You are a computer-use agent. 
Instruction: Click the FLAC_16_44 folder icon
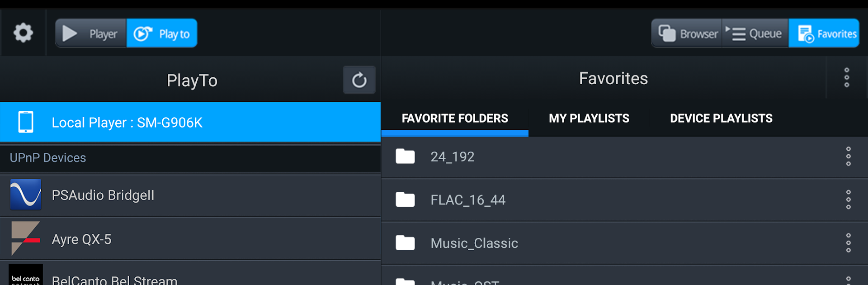(x=405, y=199)
